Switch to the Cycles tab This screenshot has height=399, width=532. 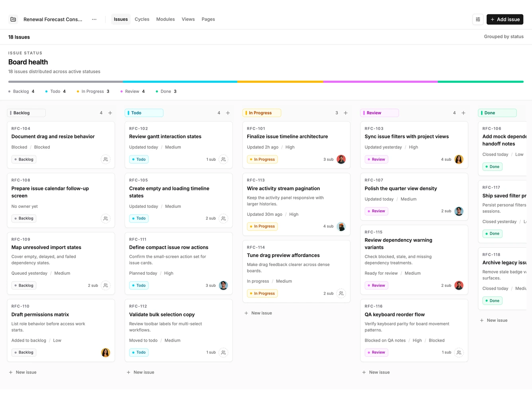(x=142, y=19)
